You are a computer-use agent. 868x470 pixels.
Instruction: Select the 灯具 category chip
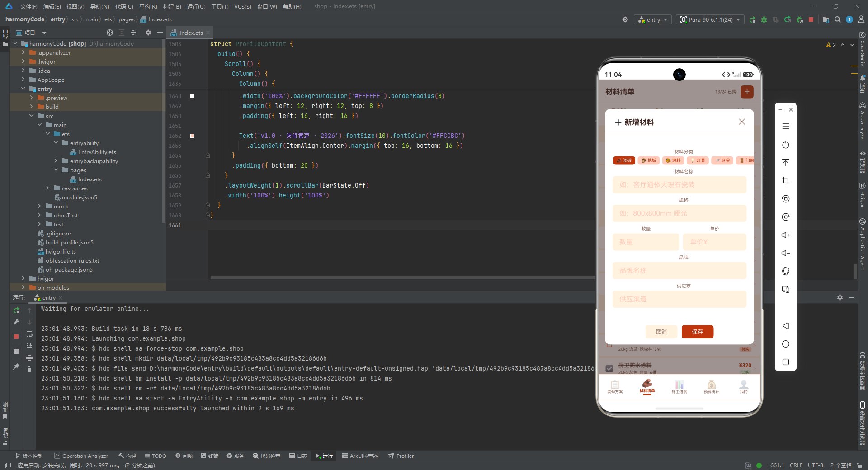coord(698,160)
